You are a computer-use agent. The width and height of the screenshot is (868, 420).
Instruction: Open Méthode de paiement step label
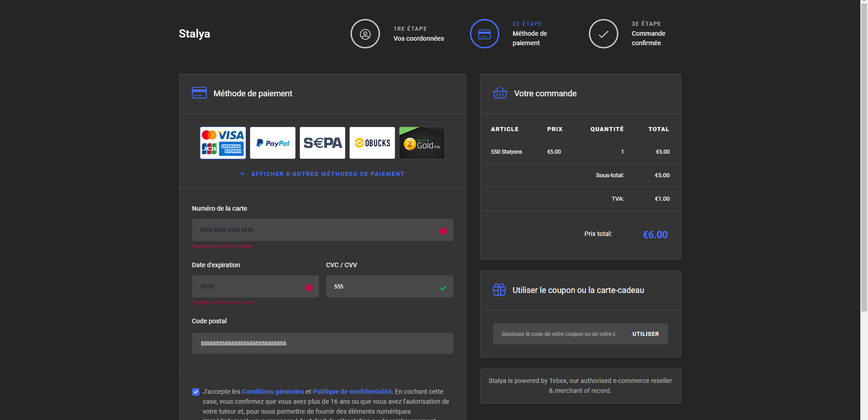pos(530,38)
